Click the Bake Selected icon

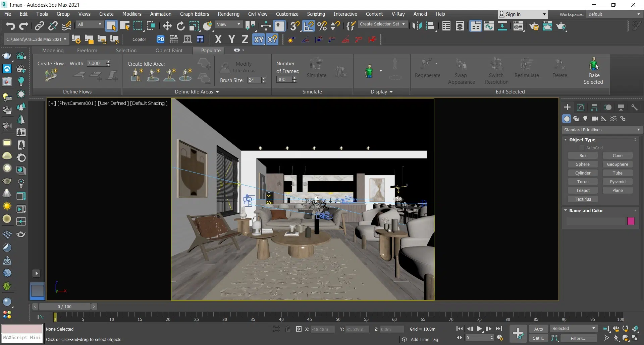pos(593,64)
